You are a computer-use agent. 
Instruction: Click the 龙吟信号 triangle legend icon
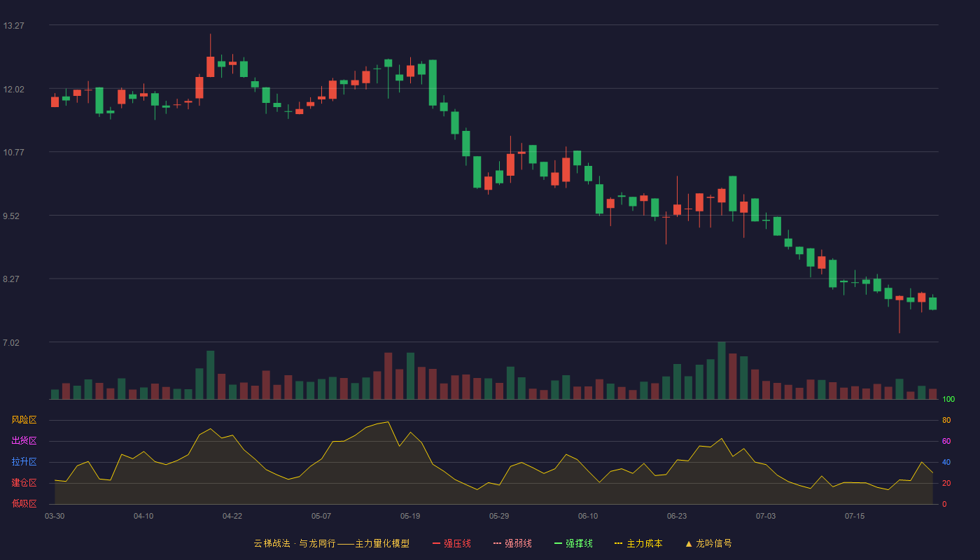click(x=689, y=543)
